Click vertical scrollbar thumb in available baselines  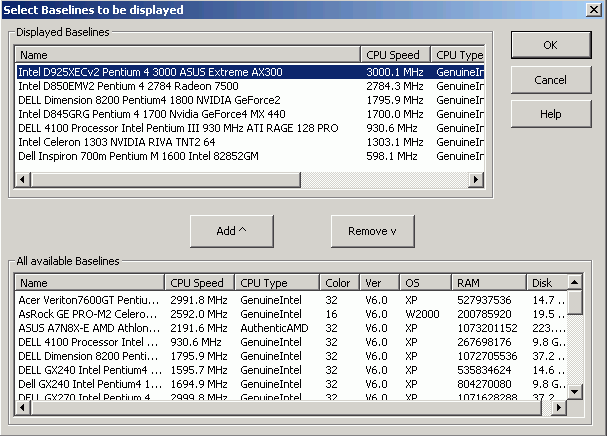(574, 302)
